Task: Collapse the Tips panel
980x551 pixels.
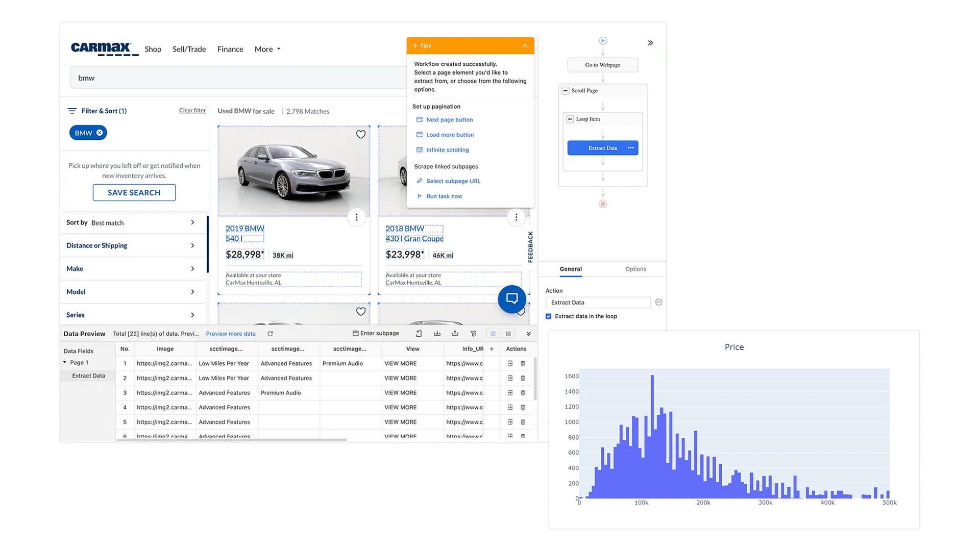Action: (x=525, y=46)
